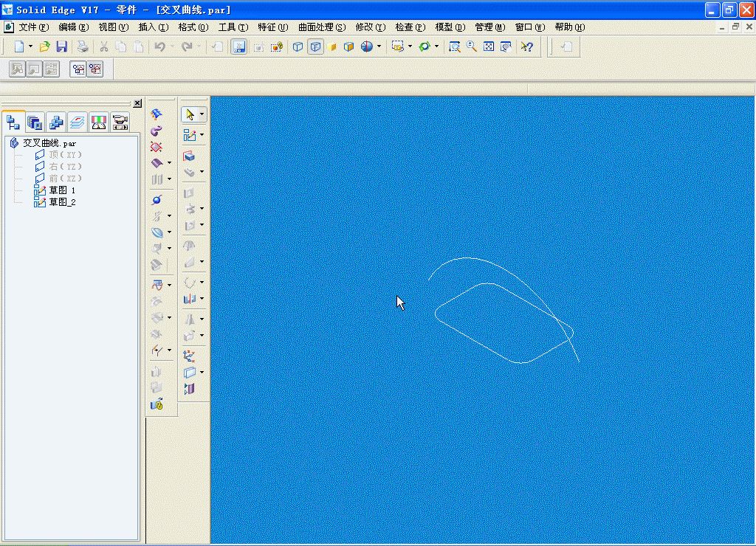Switch to visible and hidden edges display
This screenshot has width=756, height=546.
[x=315, y=46]
